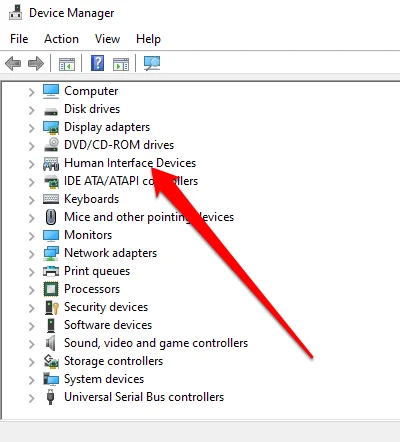Expand the Software devices chevron
Image resolution: width=400 pixels, height=442 pixels.
pos(31,326)
